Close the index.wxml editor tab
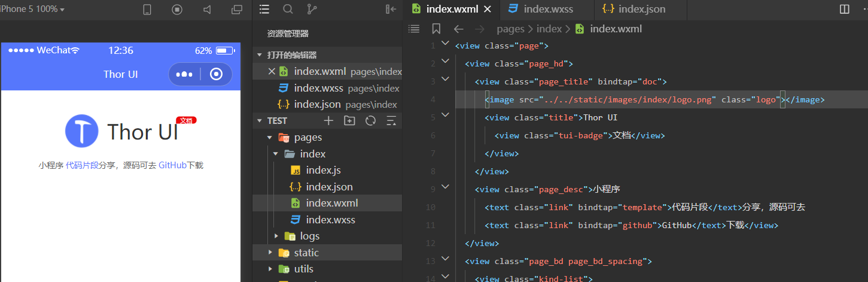This screenshot has width=868, height=282. [x=488, y=9]
